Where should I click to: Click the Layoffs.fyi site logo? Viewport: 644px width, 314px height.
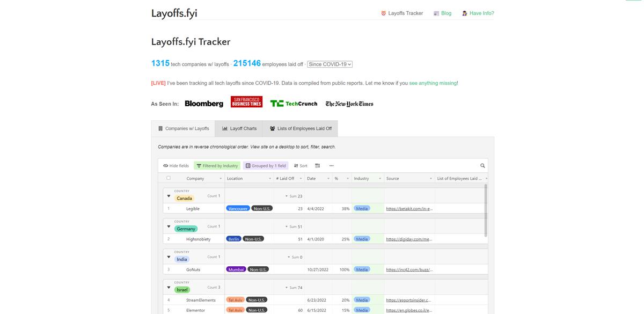point(174,13)
